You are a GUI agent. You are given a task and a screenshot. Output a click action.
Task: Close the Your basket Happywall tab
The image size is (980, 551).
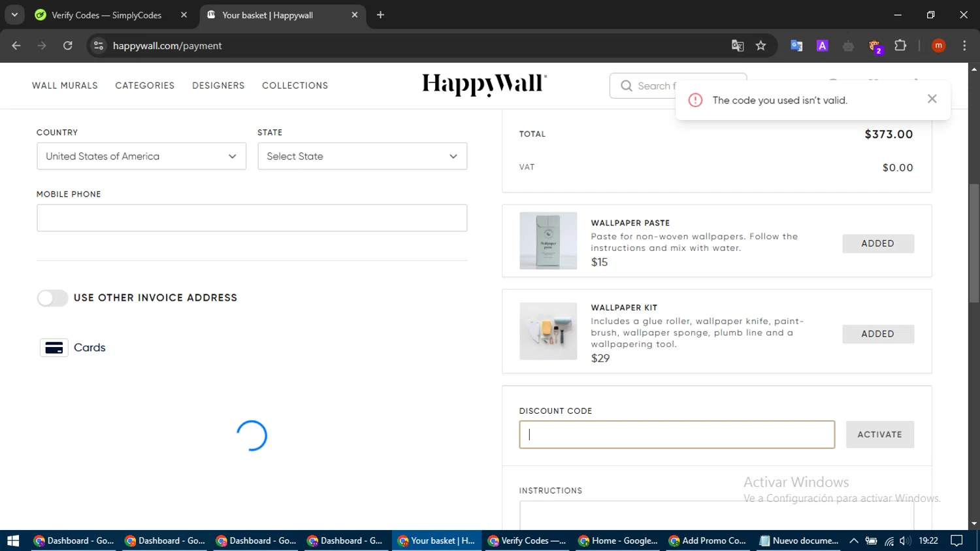355,15
